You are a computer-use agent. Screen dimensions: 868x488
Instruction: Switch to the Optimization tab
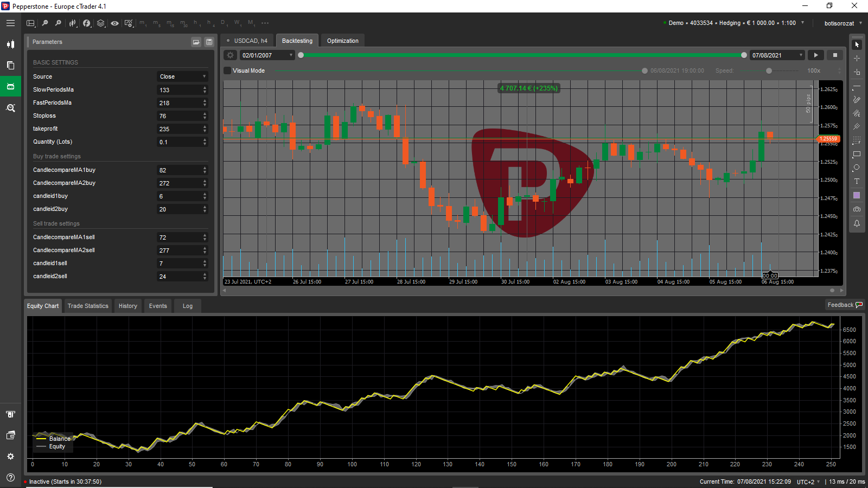(x=343, y=41)
